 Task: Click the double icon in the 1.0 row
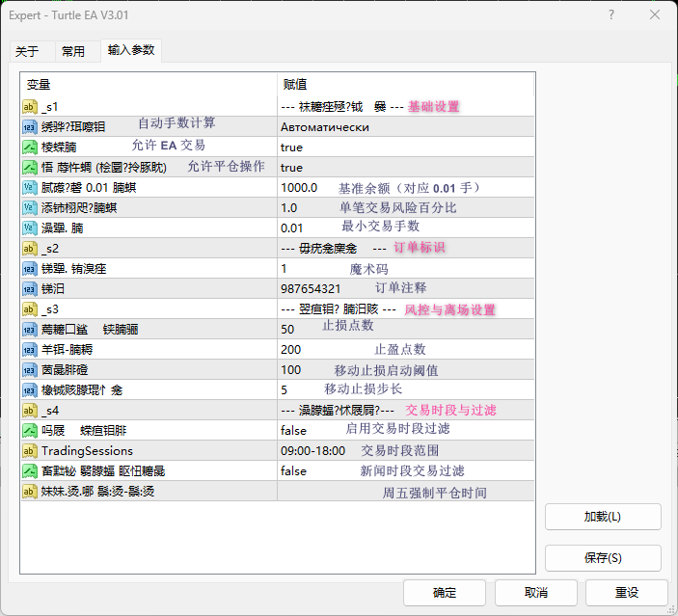click(x=29, y=207)
